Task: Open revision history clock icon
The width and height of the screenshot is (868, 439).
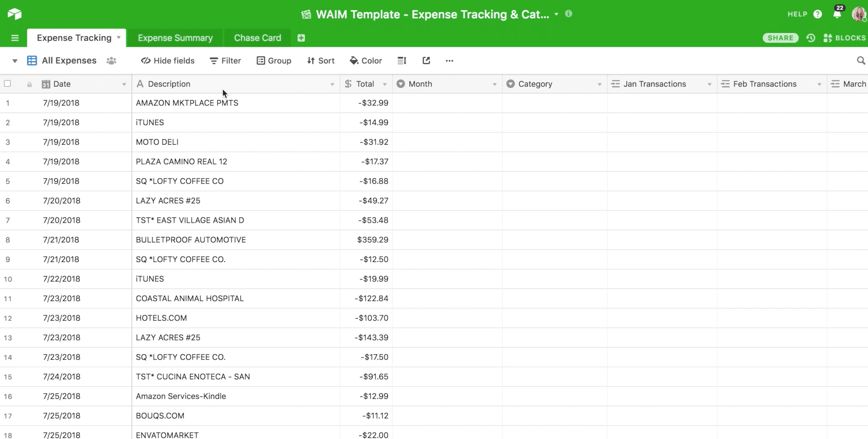Action: click(811, 38)
